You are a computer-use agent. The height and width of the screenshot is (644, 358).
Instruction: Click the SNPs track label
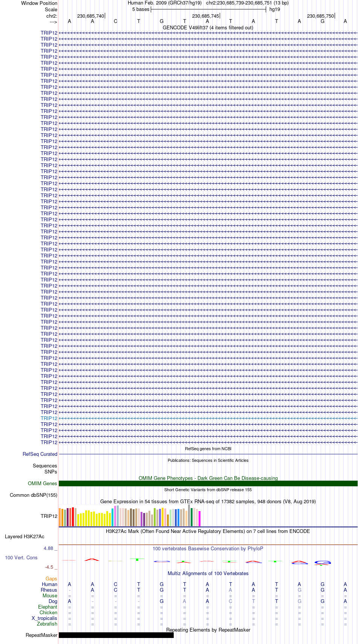point(51,472)
